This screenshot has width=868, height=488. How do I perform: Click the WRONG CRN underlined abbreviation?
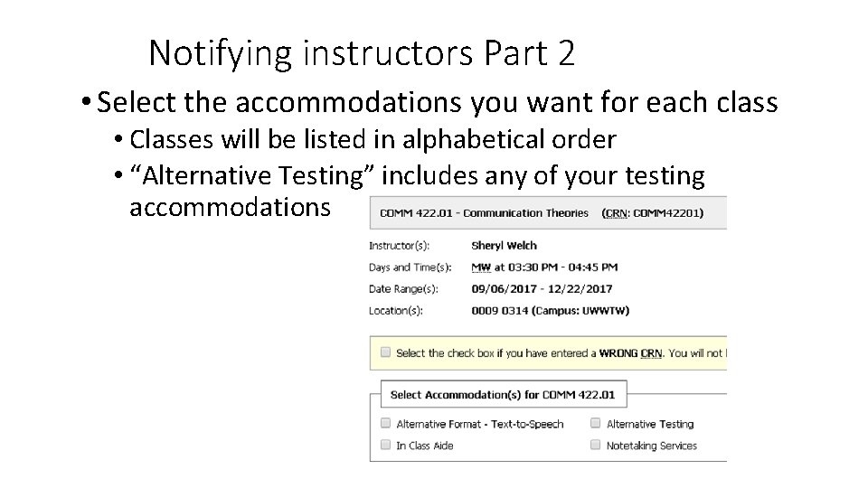coord(651,353)
